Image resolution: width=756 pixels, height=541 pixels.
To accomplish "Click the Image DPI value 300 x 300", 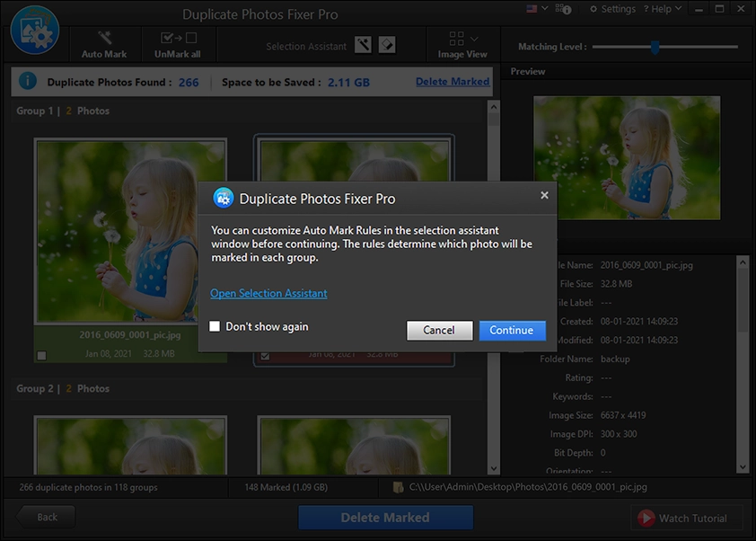I will [619, 434].
